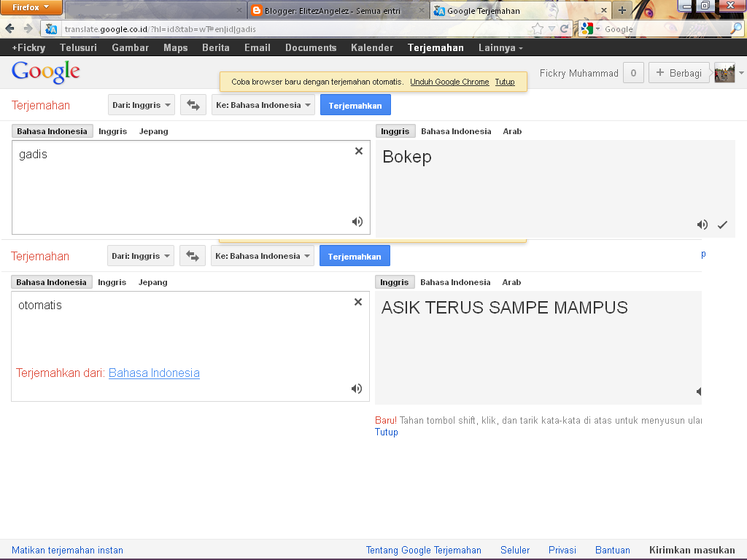Go forward with the browser forward arrow
Viewport: 747px width, 560px height.
tap(28, 28)
